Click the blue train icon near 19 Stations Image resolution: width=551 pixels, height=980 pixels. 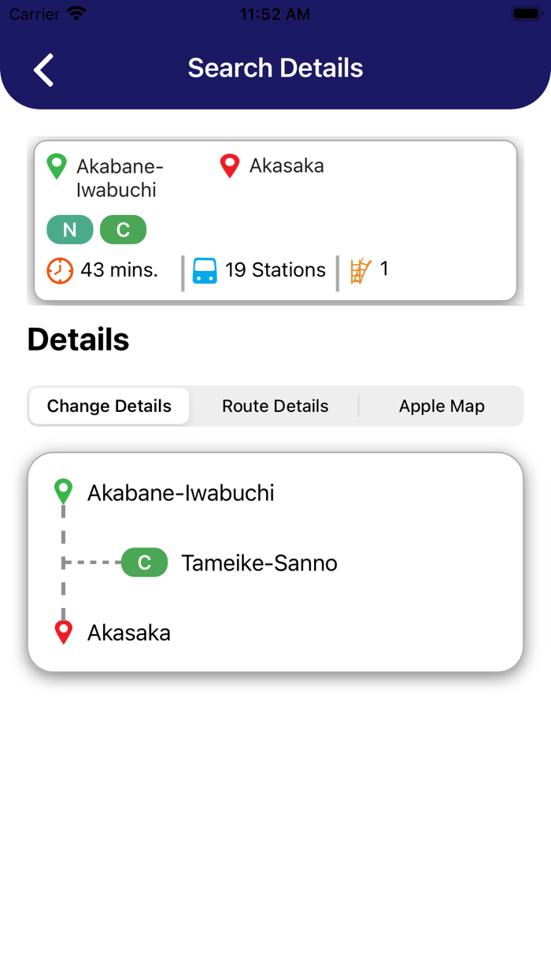205,269
